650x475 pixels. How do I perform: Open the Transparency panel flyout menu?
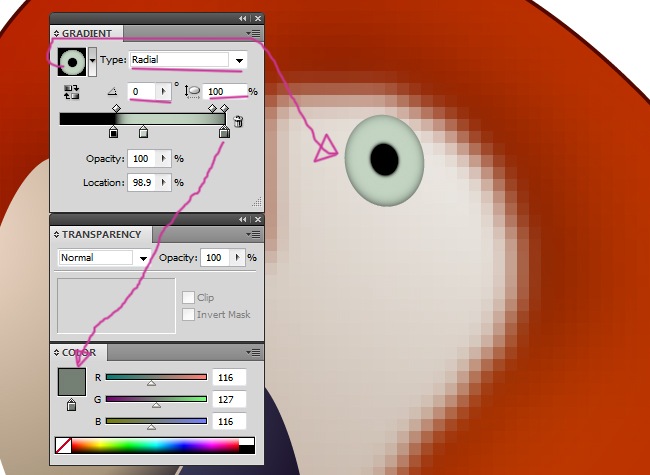253,235
